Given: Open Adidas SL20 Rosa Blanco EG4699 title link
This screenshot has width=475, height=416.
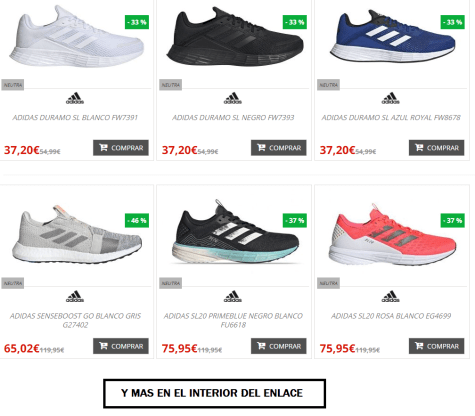Looking at the screenshot, I should (x=391, y=316).
